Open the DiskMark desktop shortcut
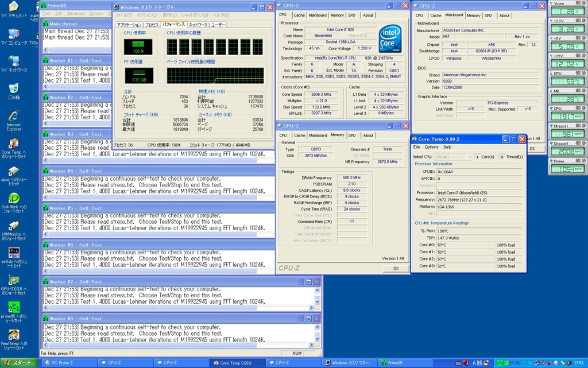 (14, 198)
